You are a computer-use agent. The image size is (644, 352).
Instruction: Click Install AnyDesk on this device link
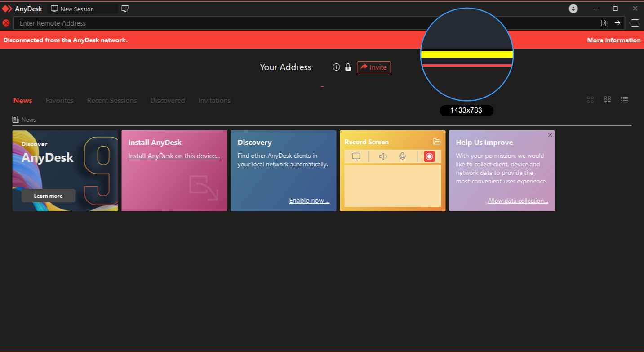[174, 156]
